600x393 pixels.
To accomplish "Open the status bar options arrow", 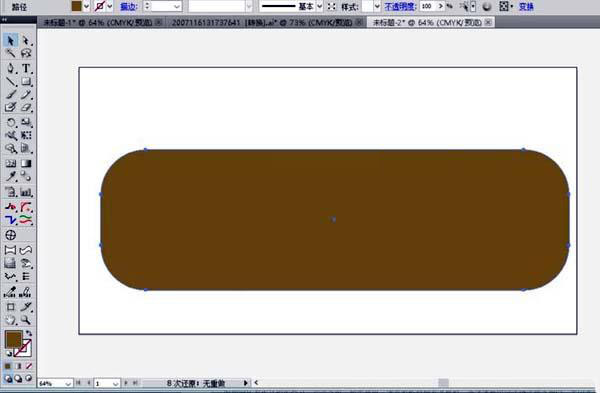I will [246, 383].
